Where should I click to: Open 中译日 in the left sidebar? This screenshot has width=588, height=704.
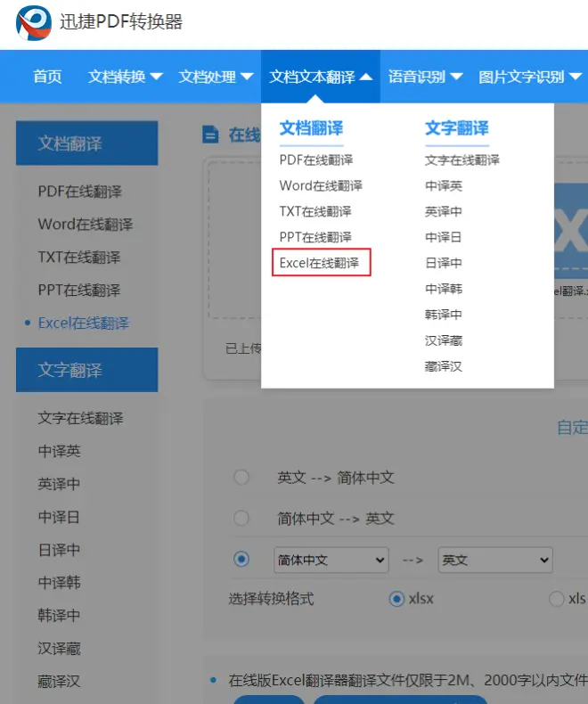click(60, 517)
